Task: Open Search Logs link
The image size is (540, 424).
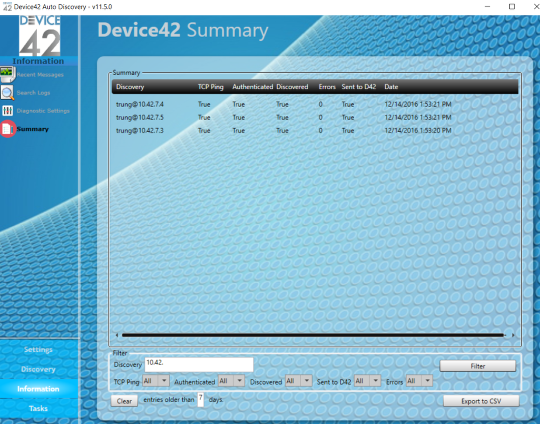Action: pos(33,93)
